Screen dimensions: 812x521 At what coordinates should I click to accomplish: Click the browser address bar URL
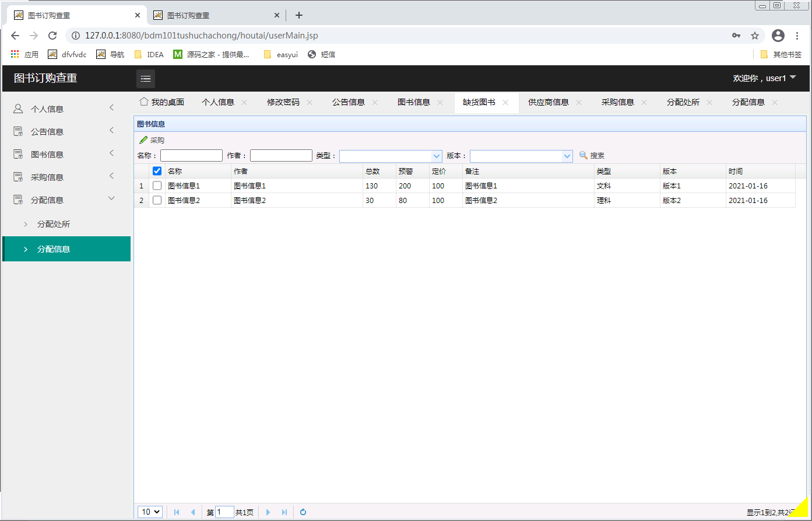tap(202, 36)
